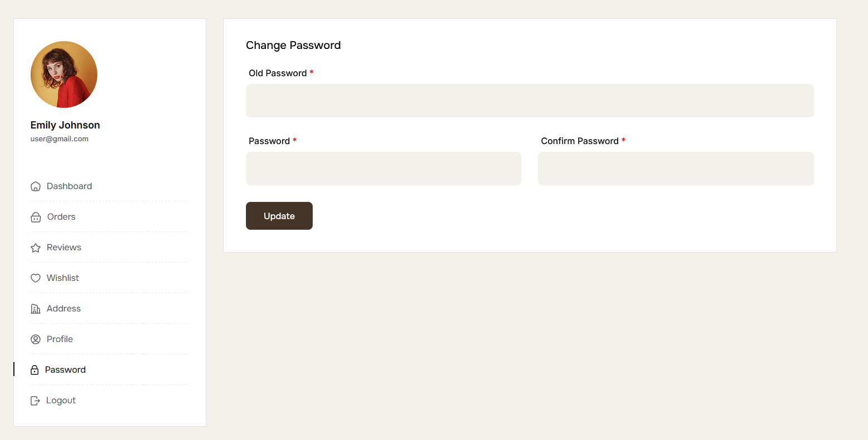Select the Profile menu item
868x440 pixels.
(60, 339)
